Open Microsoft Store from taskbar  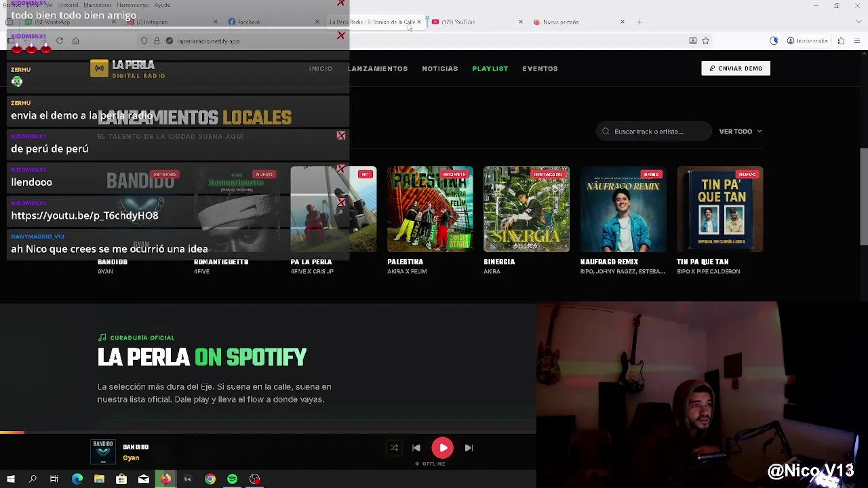[121, 479]
